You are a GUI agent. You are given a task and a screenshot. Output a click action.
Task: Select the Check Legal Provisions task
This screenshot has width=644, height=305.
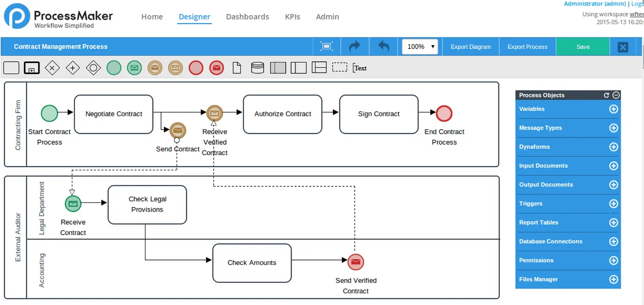[147, 205]
